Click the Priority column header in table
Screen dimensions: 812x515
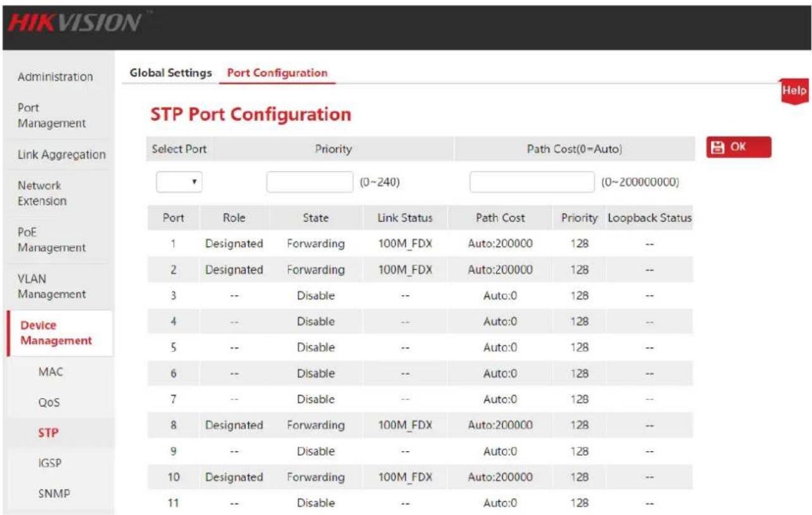(x=579, y=218)
